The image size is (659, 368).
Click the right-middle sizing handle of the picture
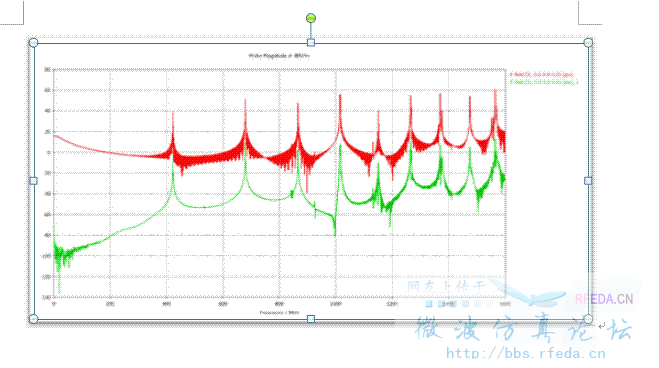588,181
